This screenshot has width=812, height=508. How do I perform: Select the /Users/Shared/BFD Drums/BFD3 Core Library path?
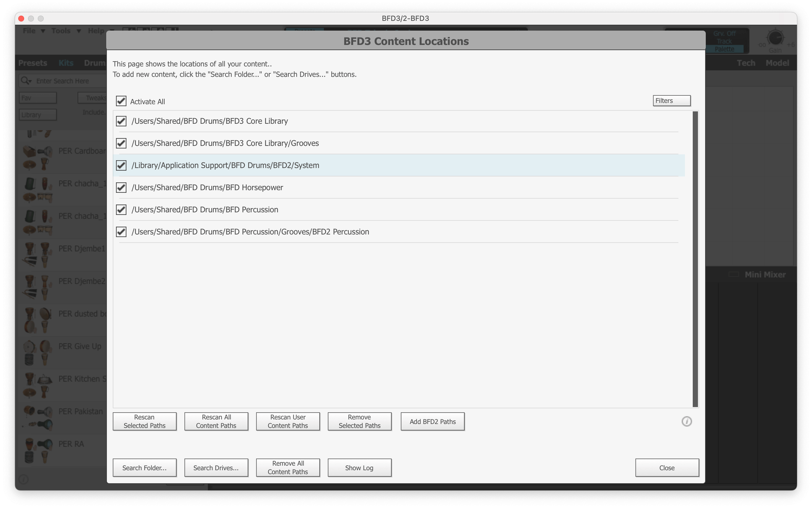[x=399, y=121]
